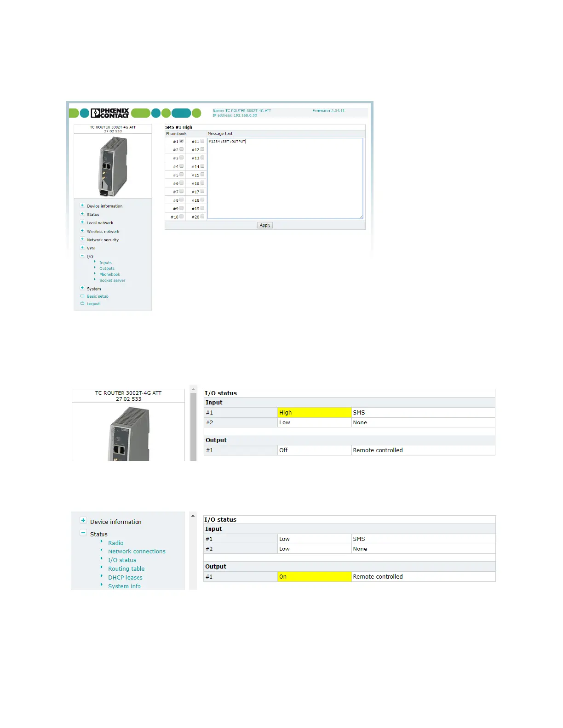Viewport: 563px width, 728px height.
Task: Click the highlighted On output status cell
Action: pos(315,577)
